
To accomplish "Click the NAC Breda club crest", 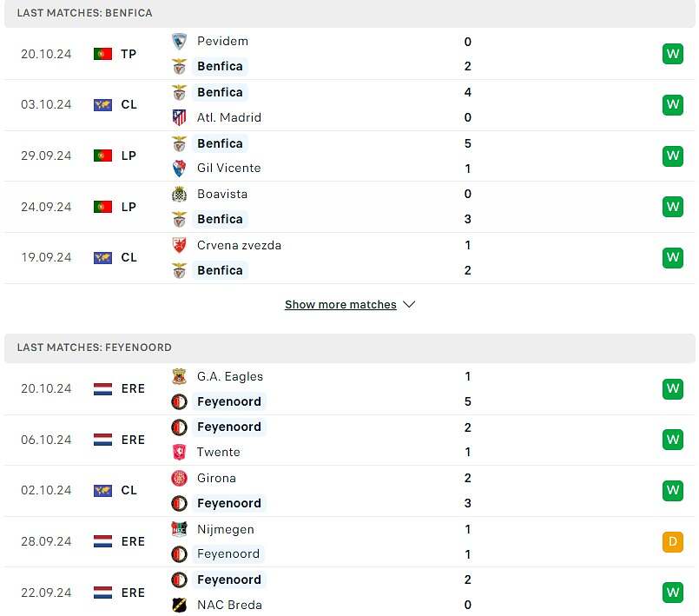I will [x=179, y=605].
